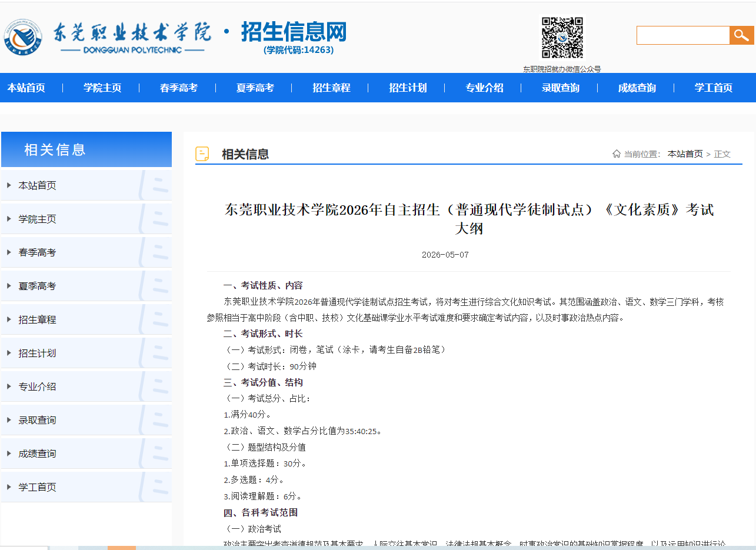Click the arrow bullet before sidebar 学工首页
Image resolution: width=756 pixels, height=550 pixels.
9,487
